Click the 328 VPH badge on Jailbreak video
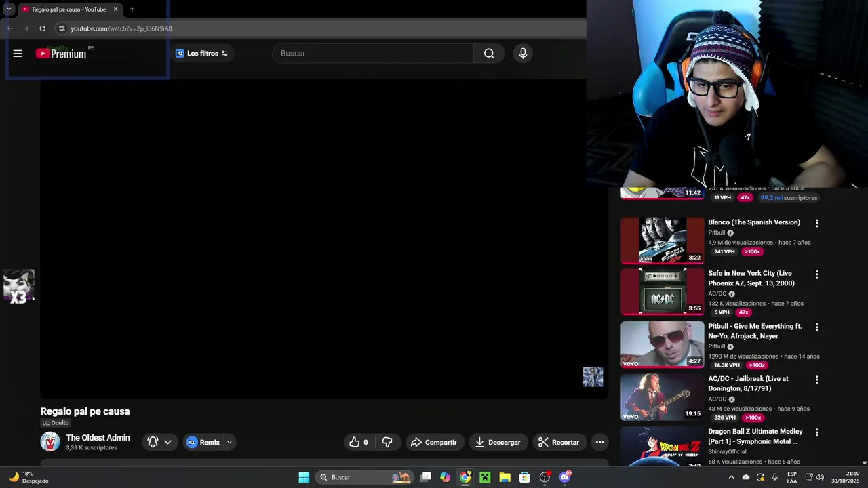The image size is (868, 488). click(x=725, y=418)
